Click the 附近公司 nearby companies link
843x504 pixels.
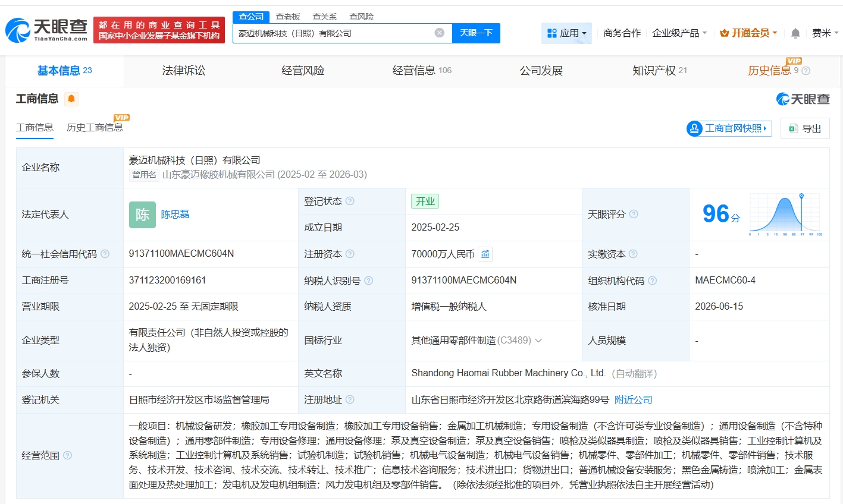point(633,400)
